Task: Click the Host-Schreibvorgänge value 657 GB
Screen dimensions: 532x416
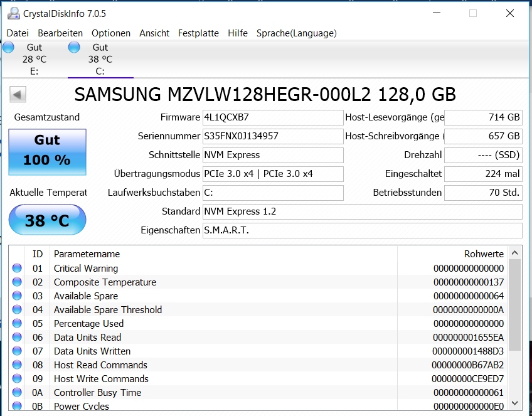Action: [x=483, y=136]
